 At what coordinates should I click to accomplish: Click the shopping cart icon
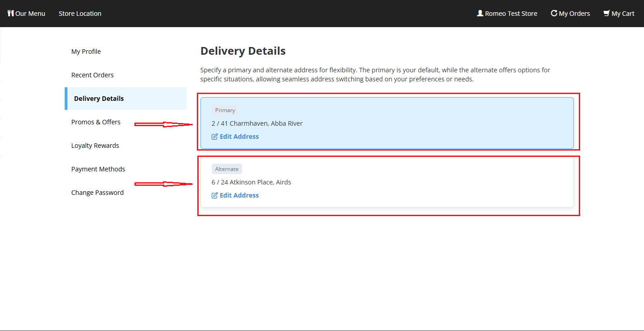pyautogui.click(x=606, y=14)
